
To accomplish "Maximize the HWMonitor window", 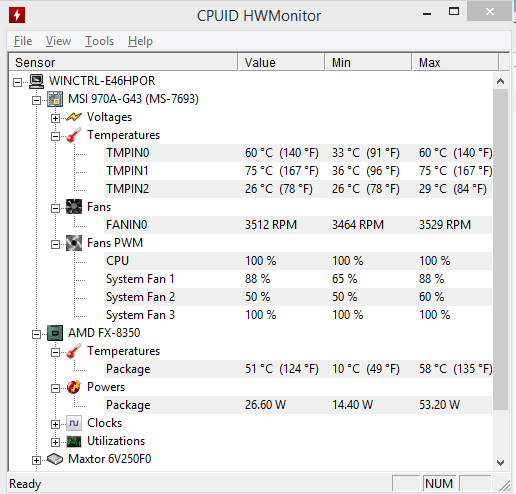I will click(454, 12).
